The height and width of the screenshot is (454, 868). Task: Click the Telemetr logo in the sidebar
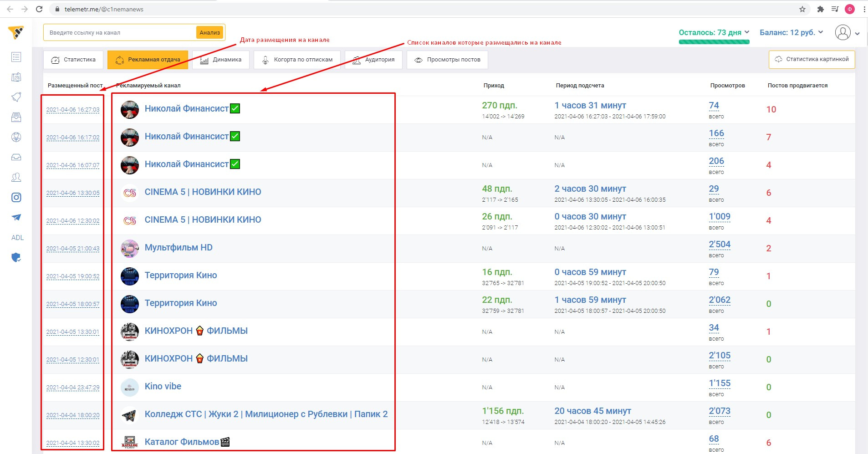coord(16,32)
